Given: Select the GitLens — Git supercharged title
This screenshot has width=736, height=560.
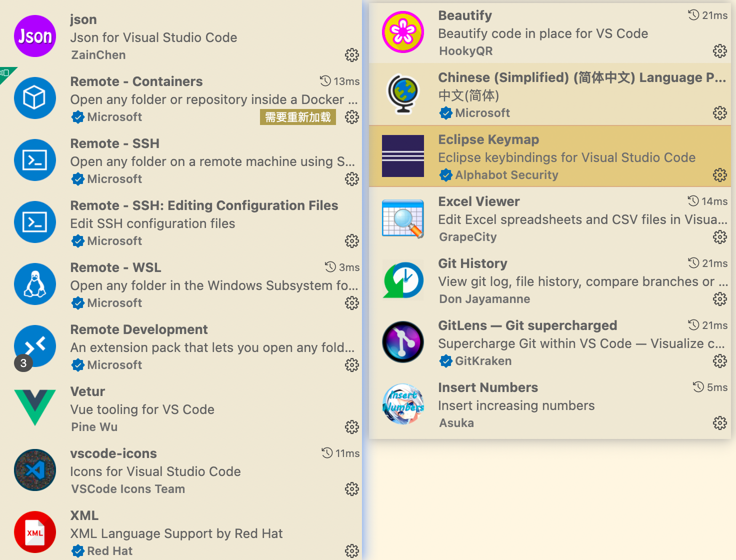Looking at the screenshot, I should 527,325.
